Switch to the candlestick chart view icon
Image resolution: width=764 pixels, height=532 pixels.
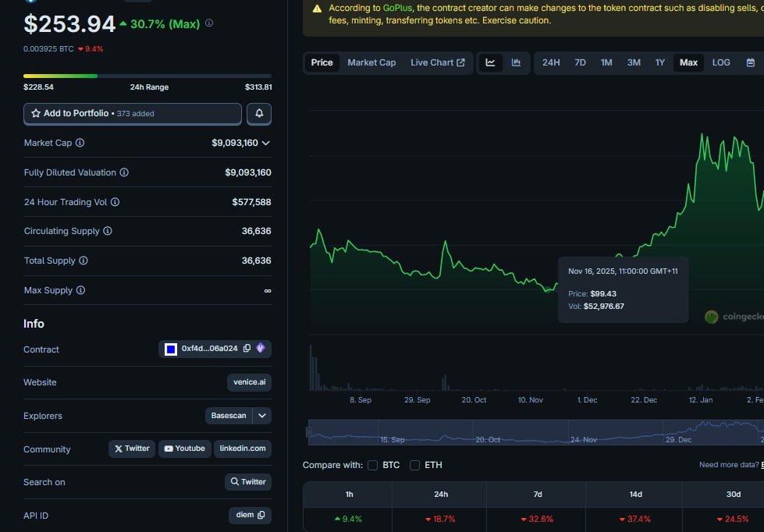(x=516, y=62)
